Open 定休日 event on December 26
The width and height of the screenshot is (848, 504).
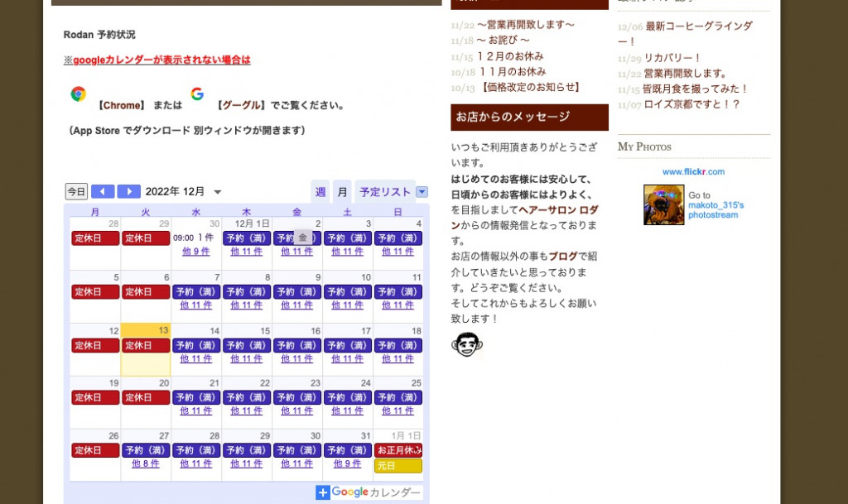95,450
